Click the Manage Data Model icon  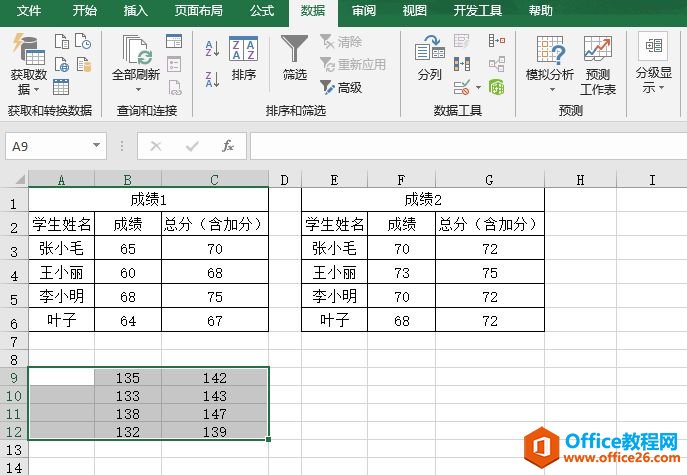pos(497,87)
